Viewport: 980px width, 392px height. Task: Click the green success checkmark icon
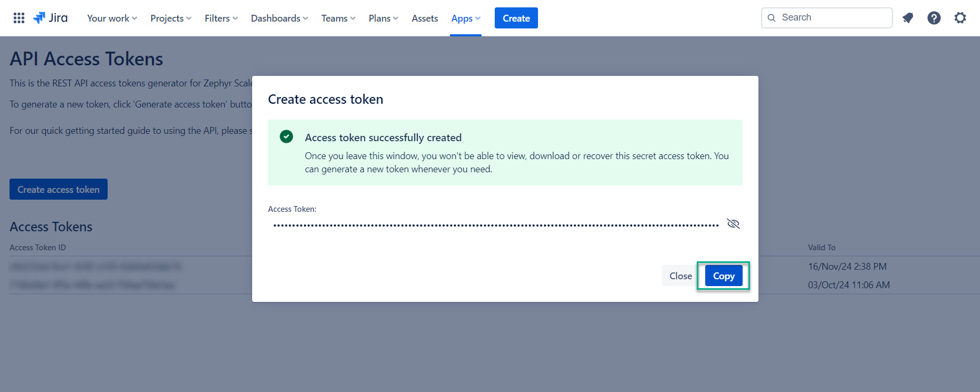(286, 137)
